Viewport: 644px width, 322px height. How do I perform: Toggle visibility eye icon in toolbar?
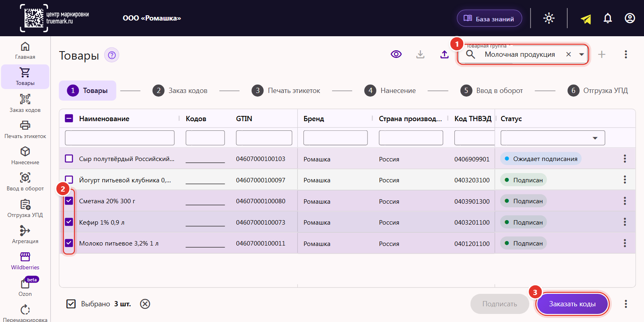coord(396,54)
